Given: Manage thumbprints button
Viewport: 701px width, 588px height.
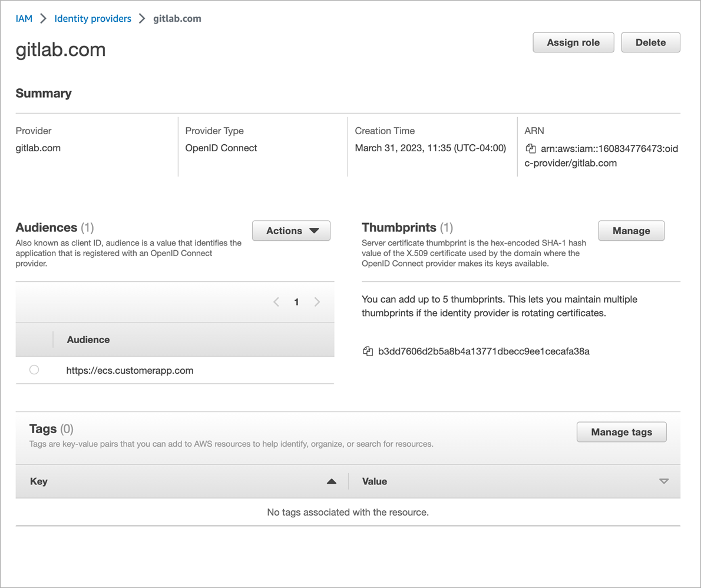Looking at the screenshot, I should click(631, 231).
